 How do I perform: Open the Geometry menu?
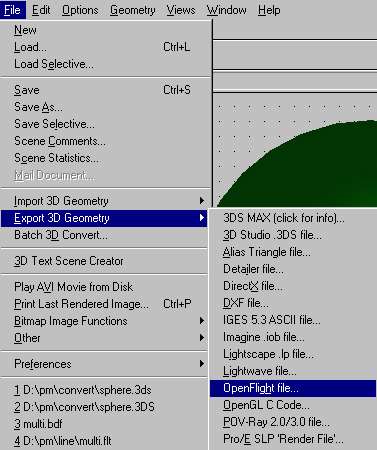(133, 10)
